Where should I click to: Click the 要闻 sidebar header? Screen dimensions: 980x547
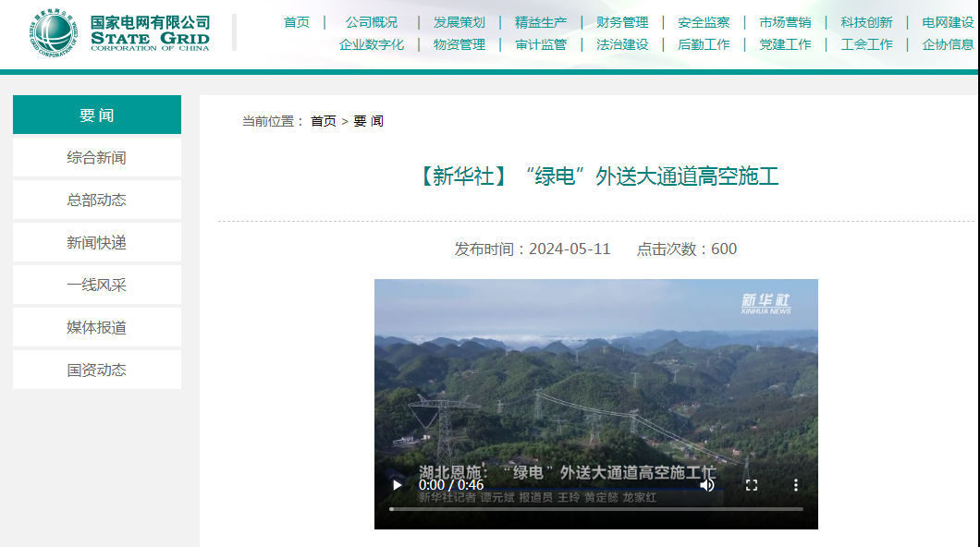coord(96,115)
